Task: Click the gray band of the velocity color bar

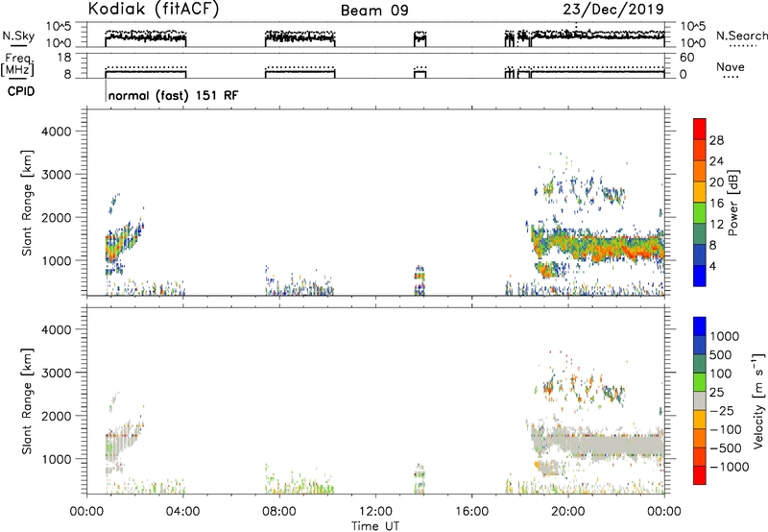Action: [x=700, y=400]
